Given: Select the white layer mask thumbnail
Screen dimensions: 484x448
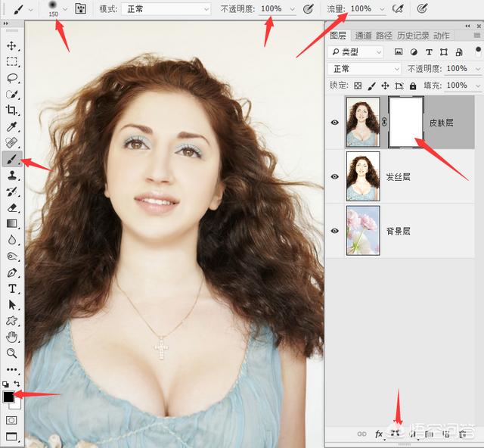Looking at the screenshot, I should click(405, 122).
